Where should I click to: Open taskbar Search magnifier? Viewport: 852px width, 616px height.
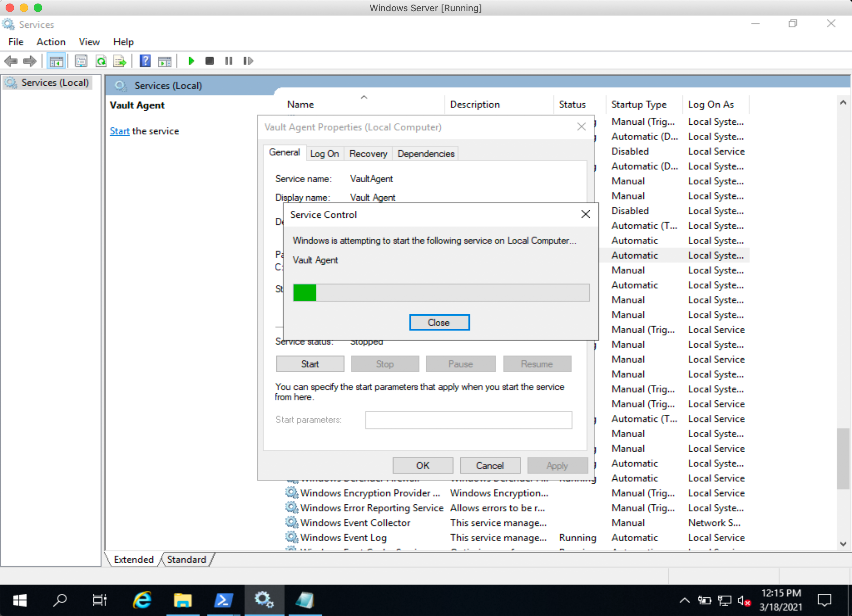(60, 600)
